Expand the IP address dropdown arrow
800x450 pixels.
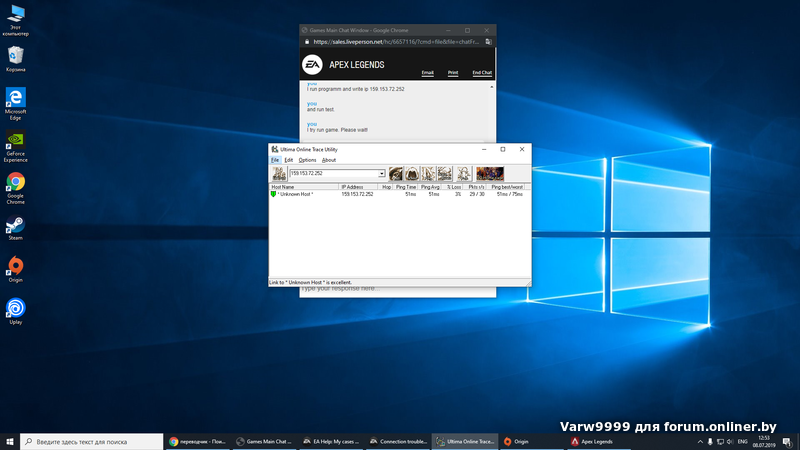(382, 174)
